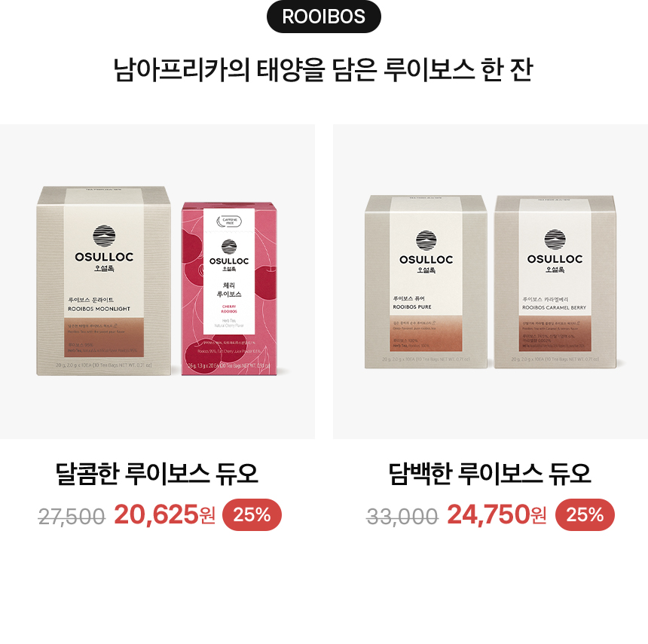Click the ROOIBOS category pill label
The image size is (648, 644).
(x=323, y=17)
